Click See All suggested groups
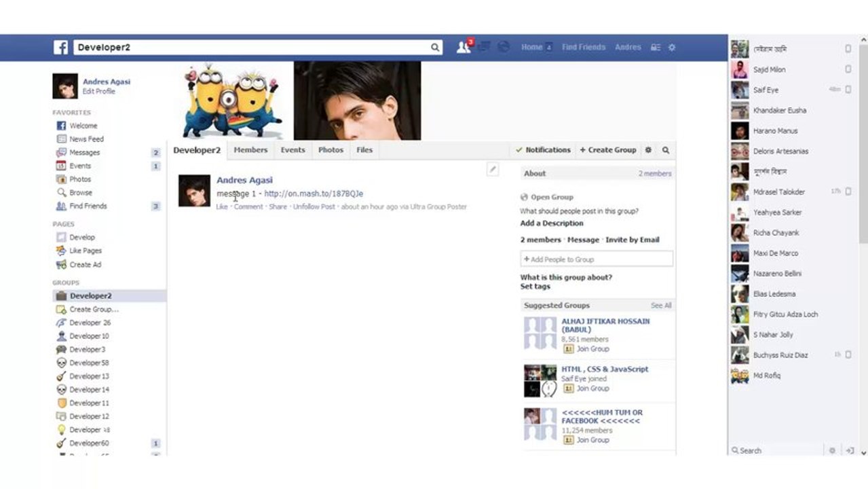 [x=661, y=306]
